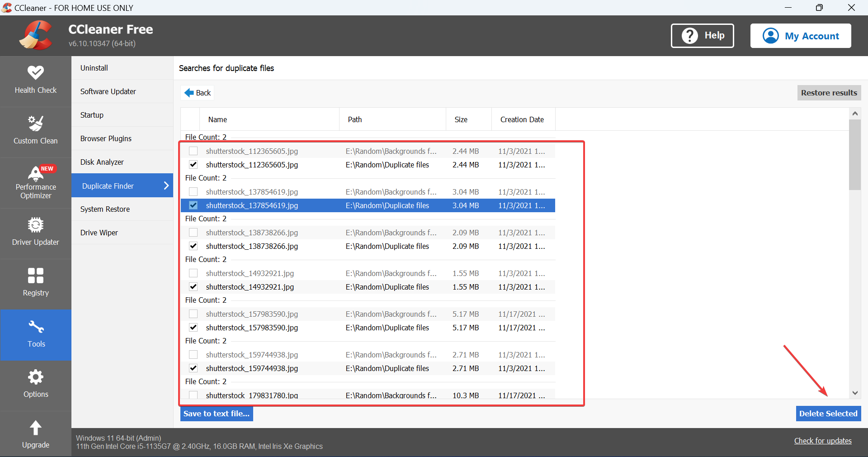Check shutterstock_112365605.jpg in Backgrounds folder

coord(193,151)
